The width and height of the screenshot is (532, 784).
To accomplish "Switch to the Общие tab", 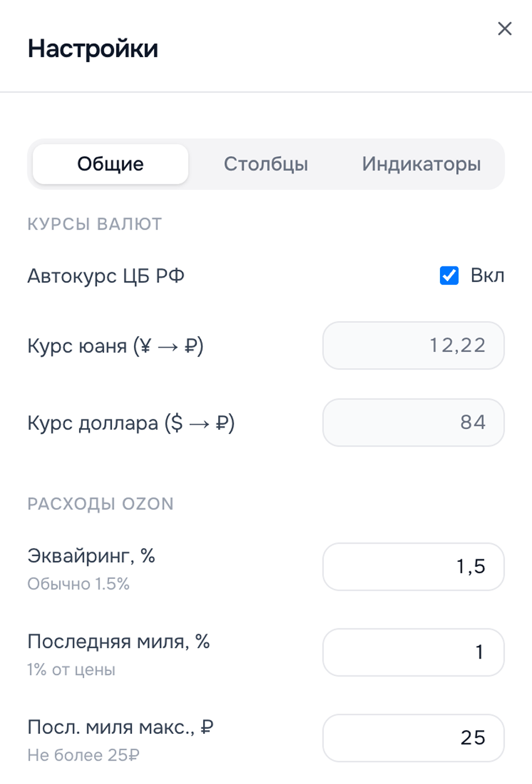I will point(110,164).
